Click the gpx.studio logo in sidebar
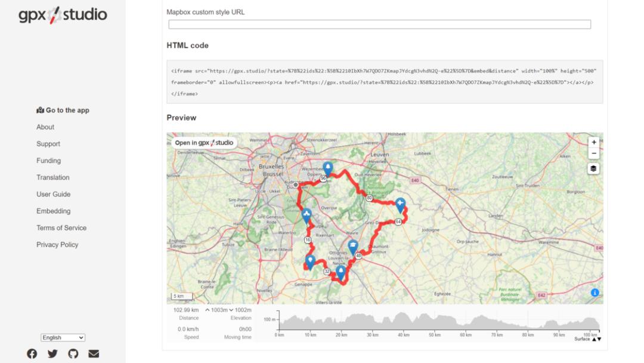644x363 pixels. (x=63, y=15)
